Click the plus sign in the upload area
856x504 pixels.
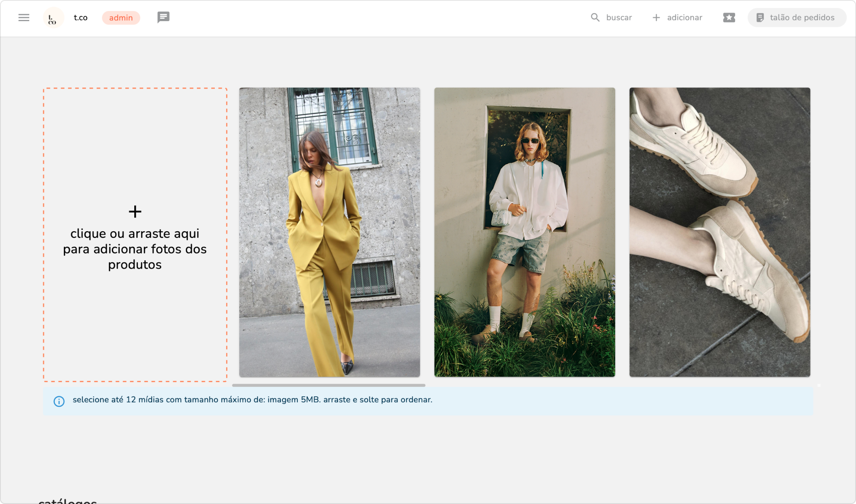tap(135, 211)
